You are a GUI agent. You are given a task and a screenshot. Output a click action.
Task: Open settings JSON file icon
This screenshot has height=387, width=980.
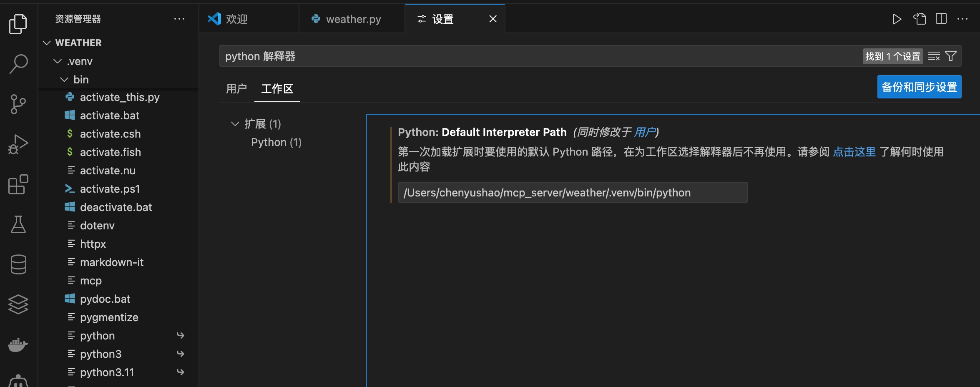coord(919,19)
